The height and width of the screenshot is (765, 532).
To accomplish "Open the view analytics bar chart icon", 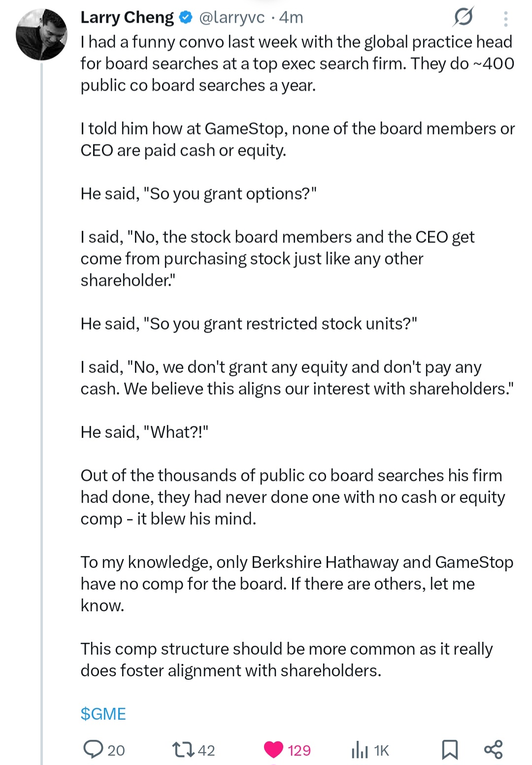I will coord(360,750).
